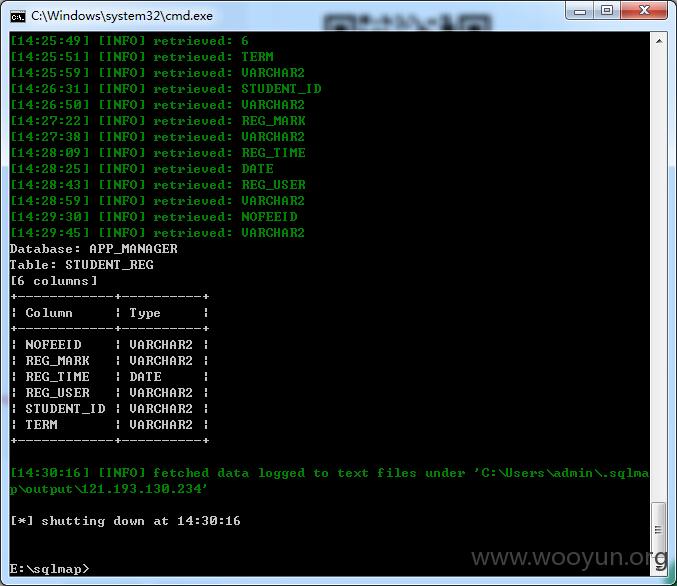Maximize the cmd.exe window
Image resolution: width=677 pixels, height=586 pixels.
click(x=607, y=11)
